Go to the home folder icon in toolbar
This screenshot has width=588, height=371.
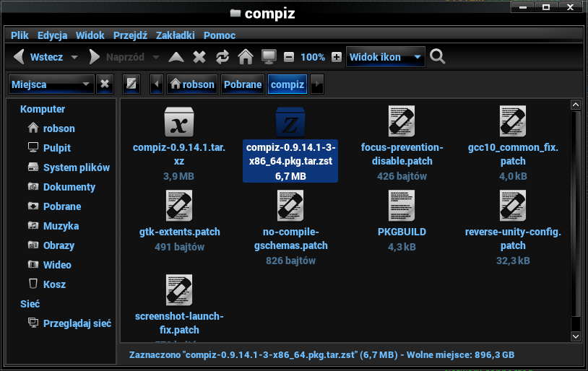[x=246, y=57]
